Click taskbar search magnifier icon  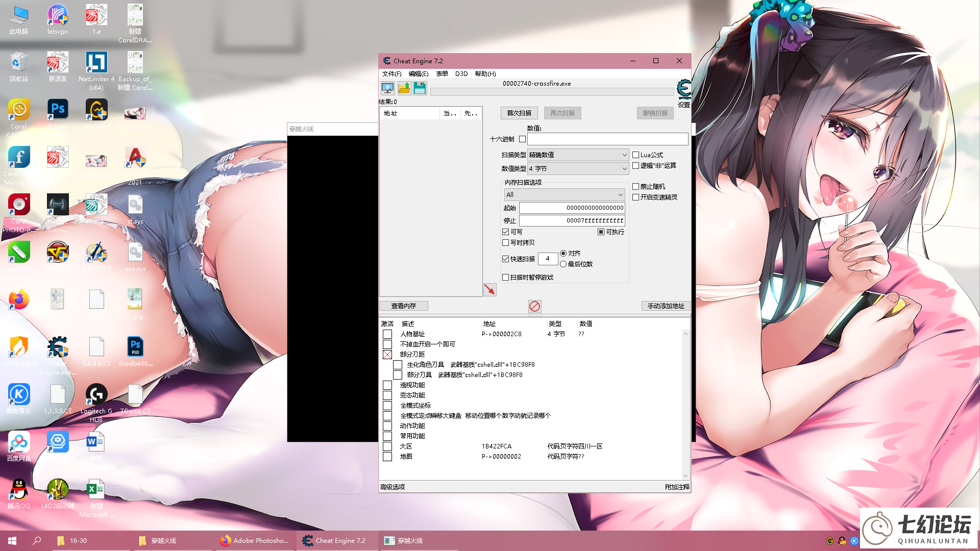[x=37, y=541]
